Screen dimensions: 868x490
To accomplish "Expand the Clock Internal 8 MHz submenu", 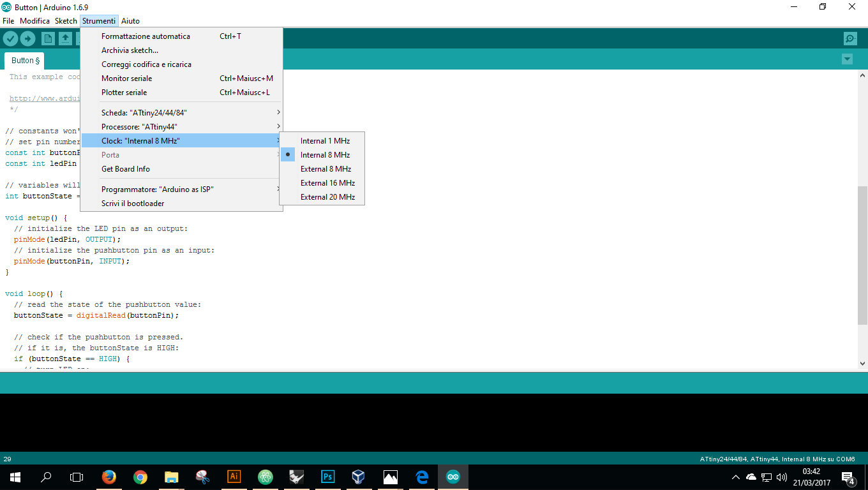I will [x=181, y=141].
